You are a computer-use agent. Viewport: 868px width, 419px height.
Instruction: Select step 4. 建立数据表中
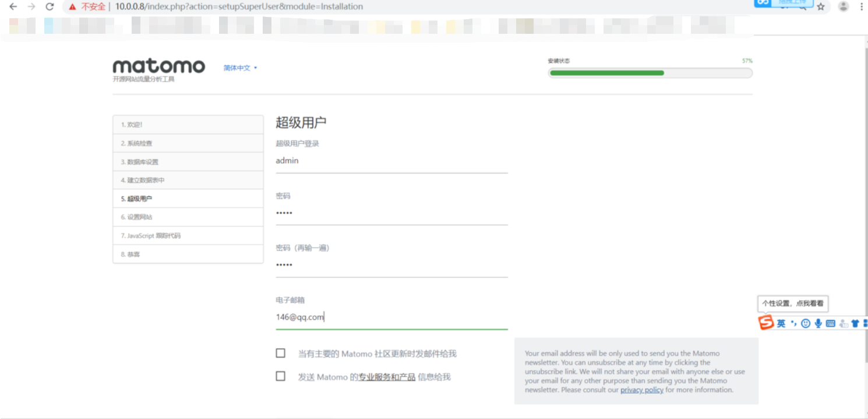point(188,180)
